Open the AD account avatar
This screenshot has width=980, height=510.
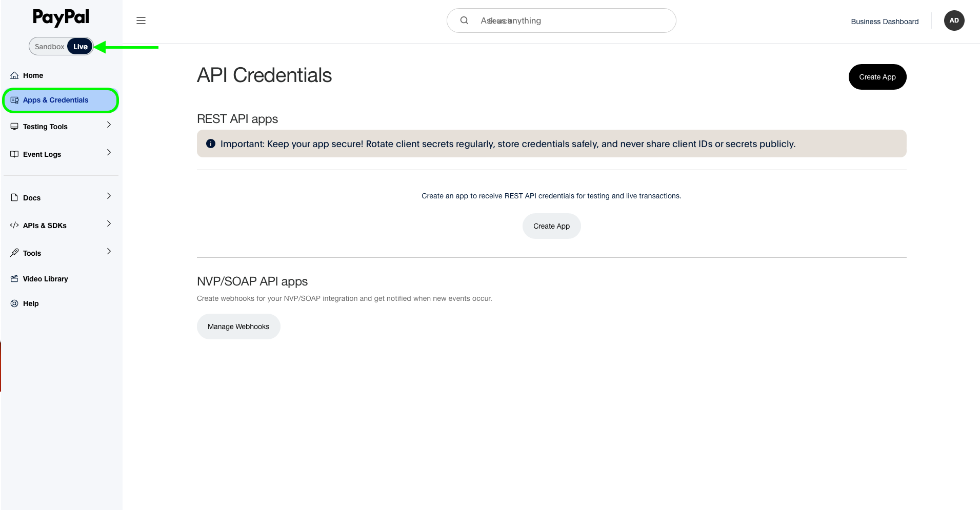(x=954, y=21)
